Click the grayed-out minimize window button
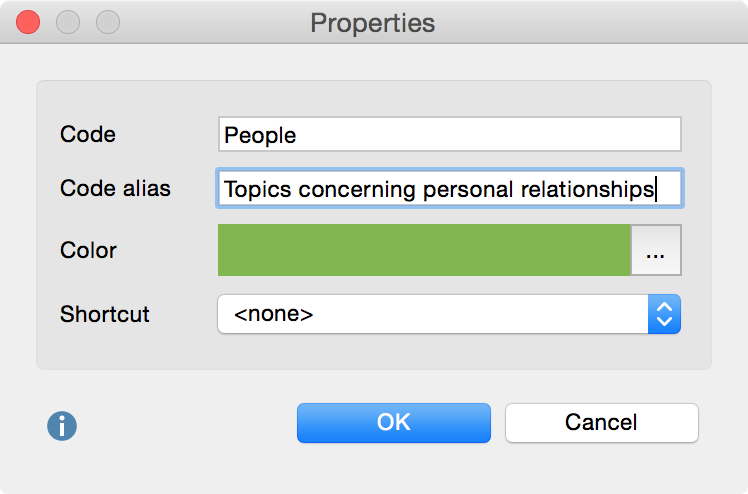This screenshot has height=494, width=748. click(x=68, y=21)
